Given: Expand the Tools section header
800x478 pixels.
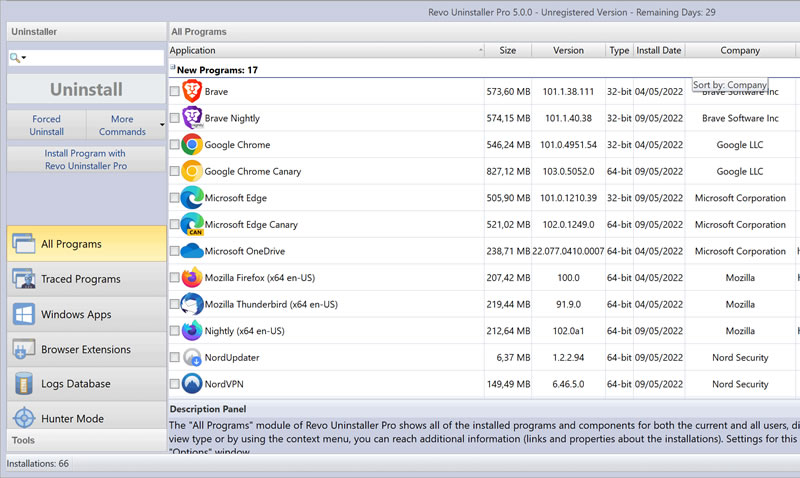Looking at the screenshot, I should 86,440.
